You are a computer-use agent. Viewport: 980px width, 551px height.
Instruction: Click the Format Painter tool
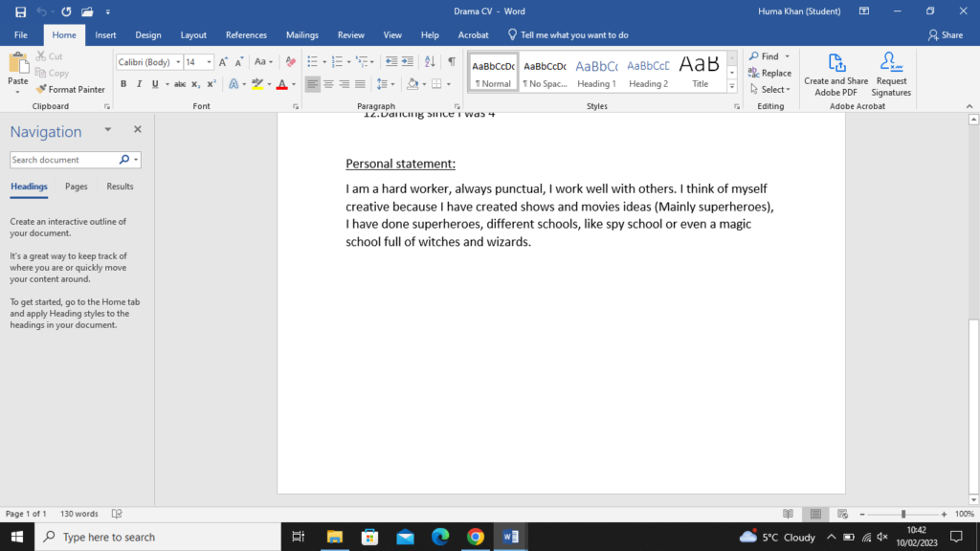[71, 89]
